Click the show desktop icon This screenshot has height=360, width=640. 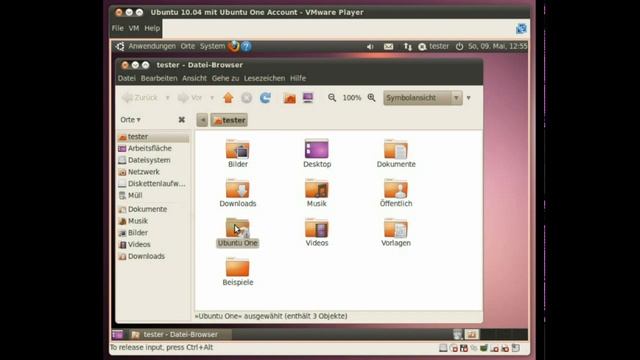118,334
